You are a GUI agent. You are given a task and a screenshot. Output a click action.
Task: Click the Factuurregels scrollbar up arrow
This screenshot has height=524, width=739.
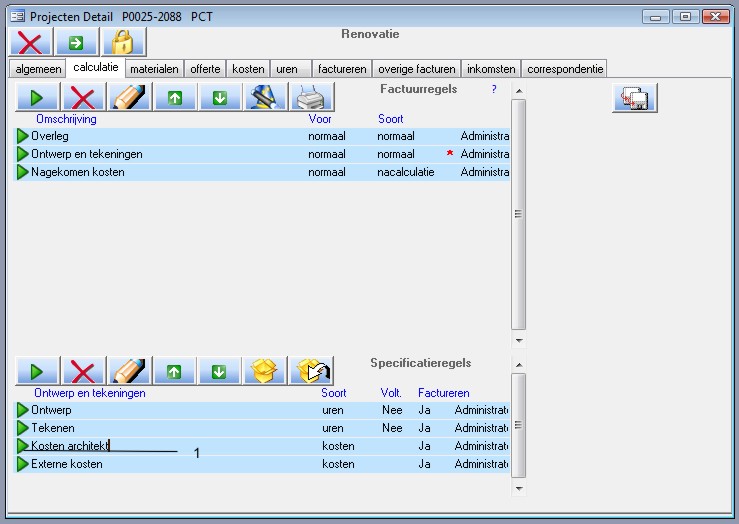point(519,91)
